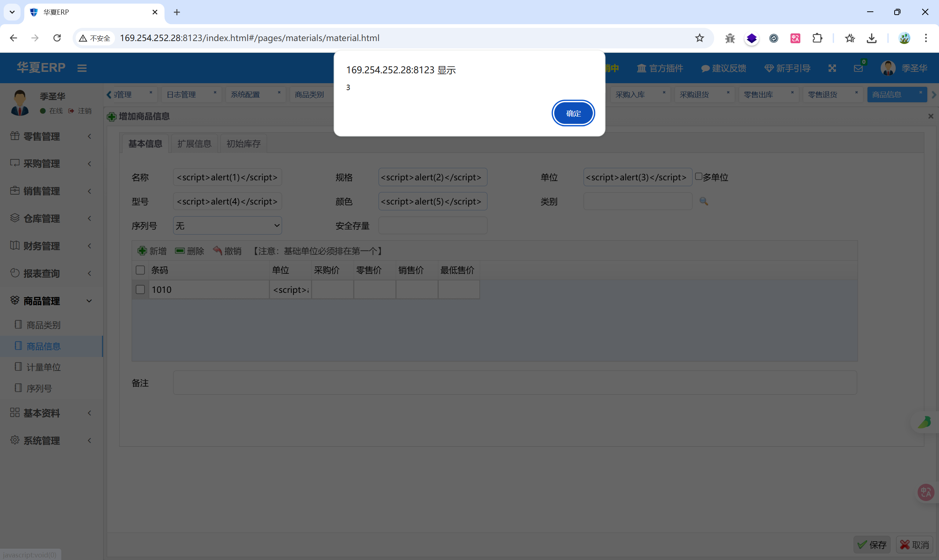
Task: Open 计量单位 in the sidebar tree
Action: pyautogui.click(x=43, y=367)
